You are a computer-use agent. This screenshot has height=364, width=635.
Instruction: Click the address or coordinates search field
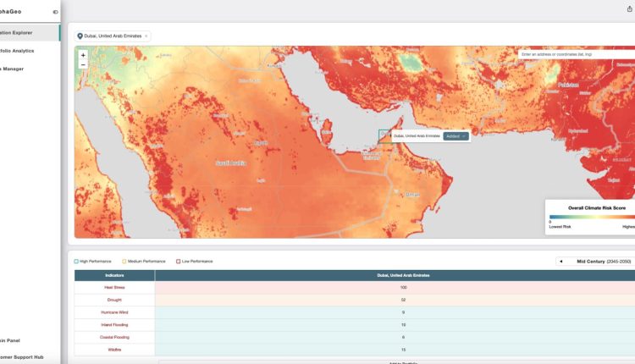coord(576,53)
